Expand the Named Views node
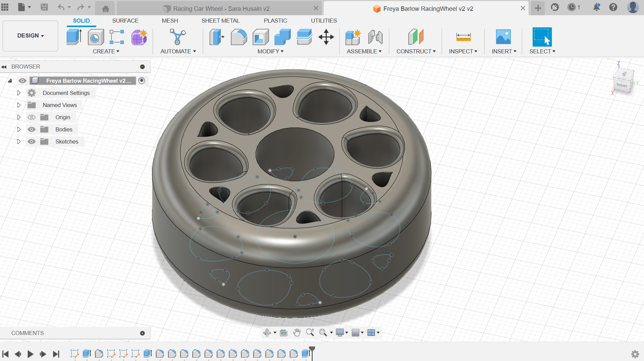Viewport: 644px width, 361px height. tap(19, 105)
